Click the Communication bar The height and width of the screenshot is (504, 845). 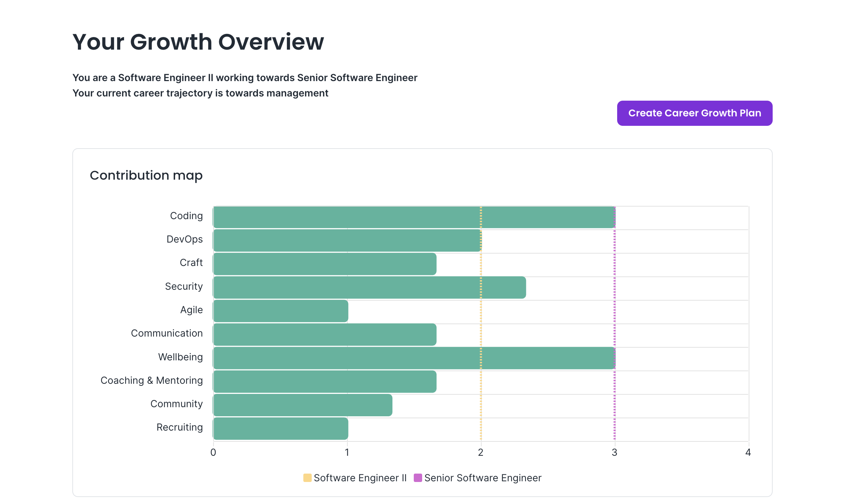(325, 334)
